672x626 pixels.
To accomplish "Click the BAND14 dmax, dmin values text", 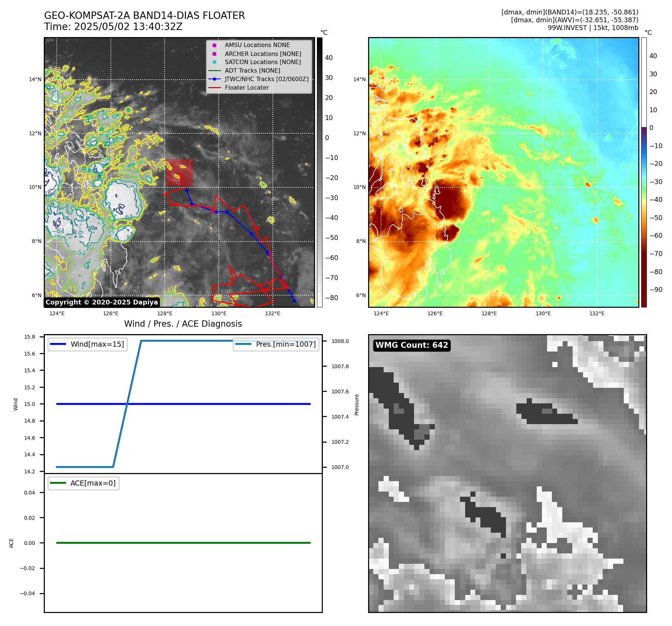I will 570,12.
